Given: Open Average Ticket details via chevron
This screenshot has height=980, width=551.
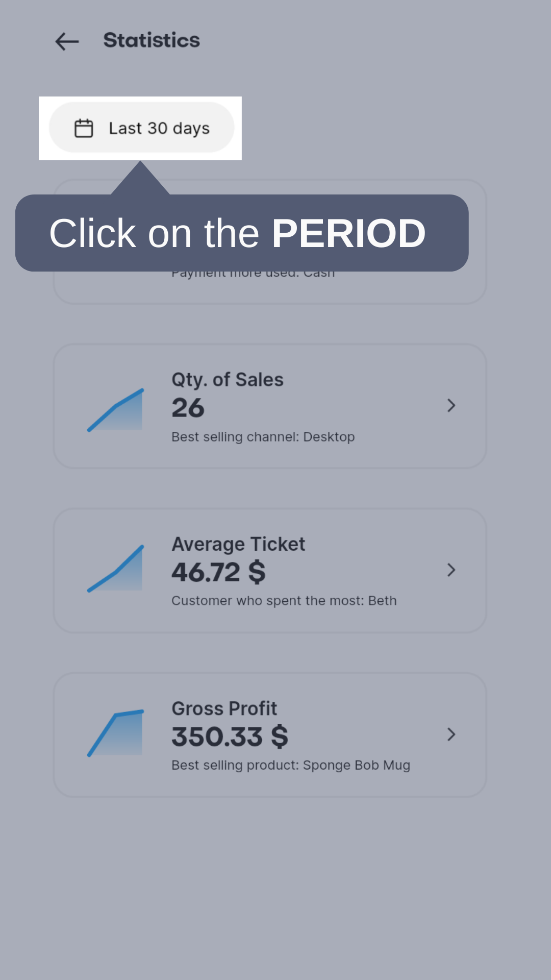Looking at the screenshot, I should tap(451, 570).
